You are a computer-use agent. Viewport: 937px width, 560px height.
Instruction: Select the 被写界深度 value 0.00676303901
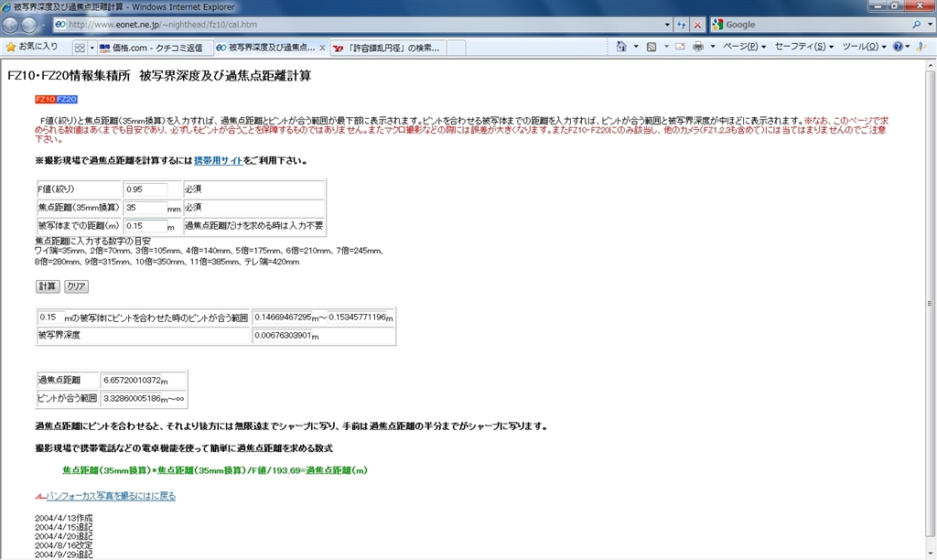tap(283, 335)
